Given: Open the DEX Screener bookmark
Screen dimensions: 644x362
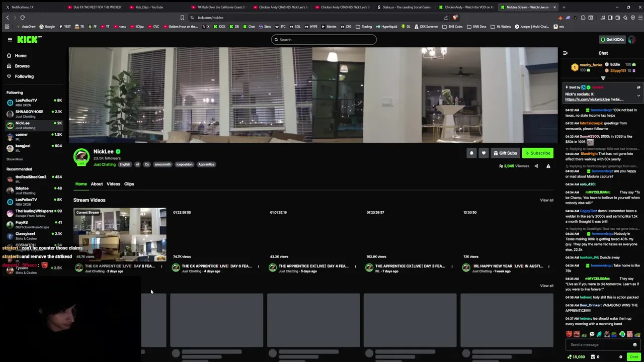Looking at the screenshot, I should click(426, 27).
